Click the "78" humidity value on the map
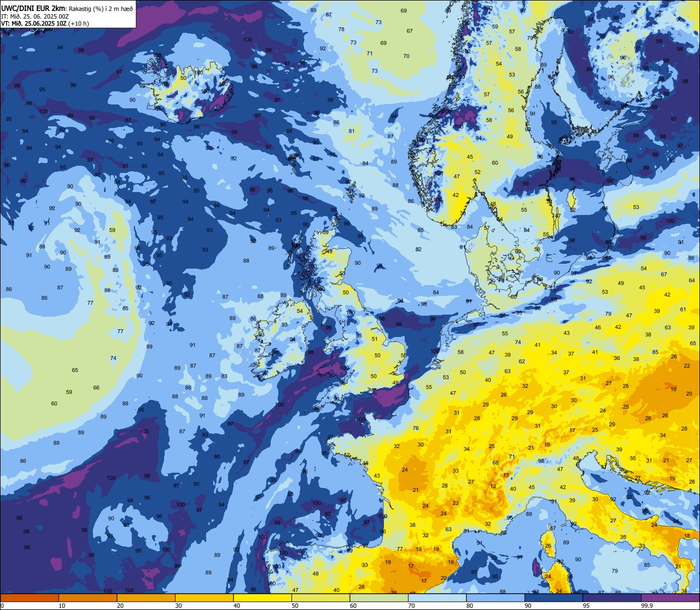This screenshot has height=610, width=700. click(x=341, y=29)
